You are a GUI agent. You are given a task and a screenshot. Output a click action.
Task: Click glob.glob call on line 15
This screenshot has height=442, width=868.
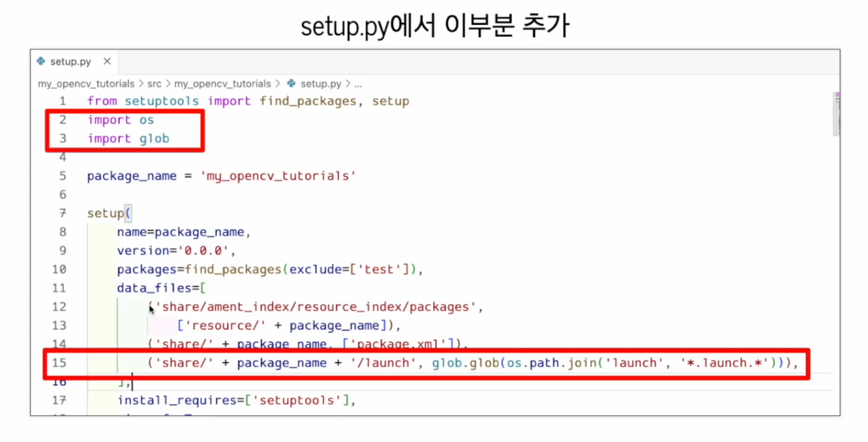[x=465, y=363]
